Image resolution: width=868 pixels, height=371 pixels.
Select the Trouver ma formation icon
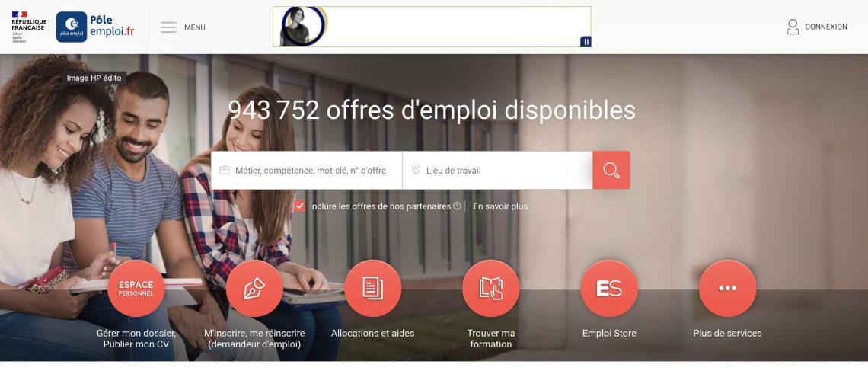(x=491, y=288)
